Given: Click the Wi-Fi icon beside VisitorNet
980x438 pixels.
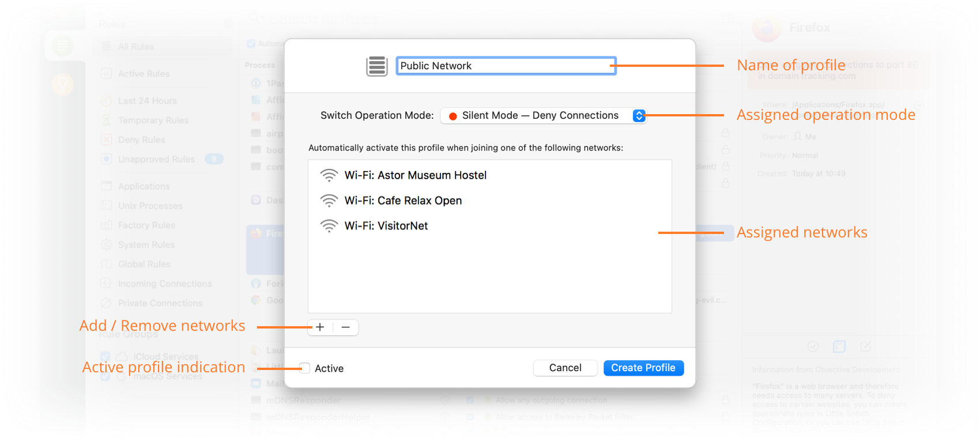Looking at the screenshot, I should pyautogui.click(x=329, y=226).
